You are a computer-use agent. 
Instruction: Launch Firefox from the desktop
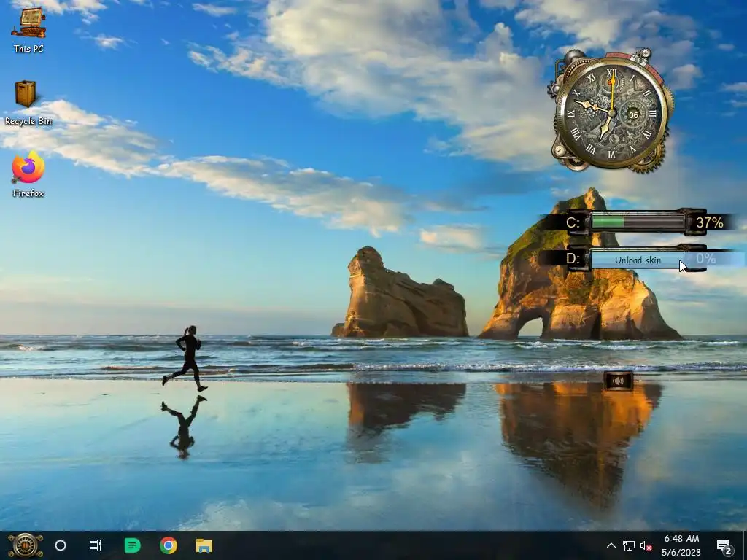(28, 174)
